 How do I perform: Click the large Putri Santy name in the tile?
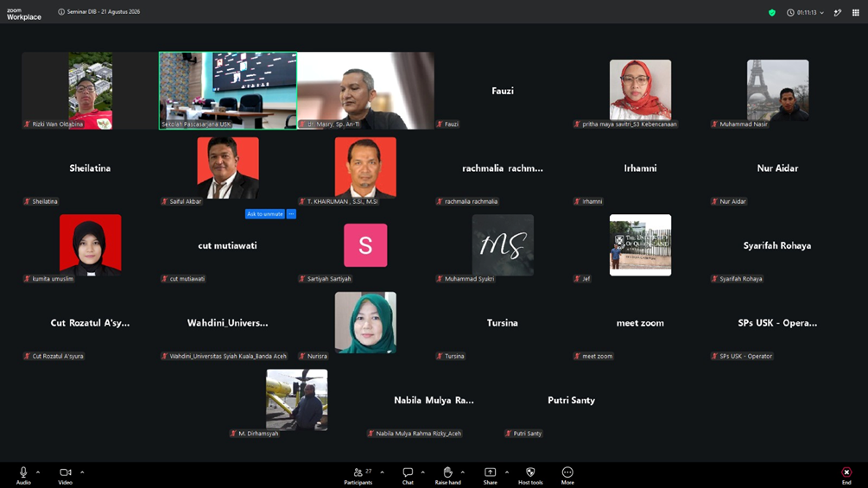[571, 400]
